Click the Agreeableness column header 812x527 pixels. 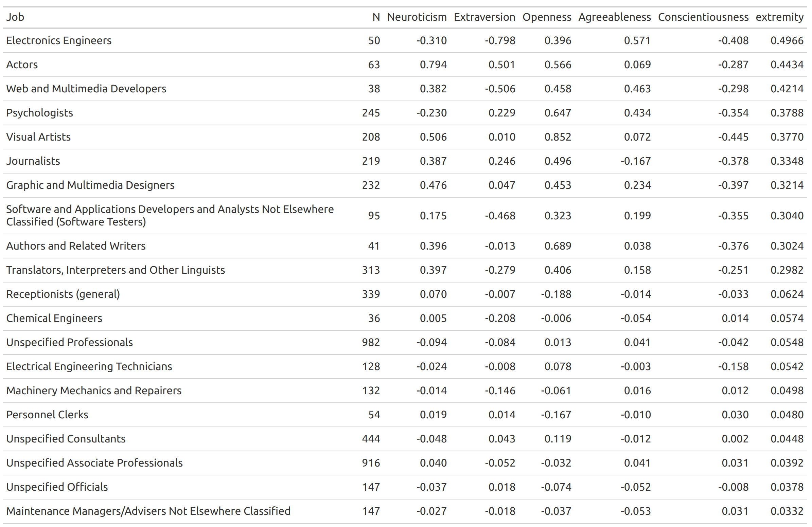[615, 17]
